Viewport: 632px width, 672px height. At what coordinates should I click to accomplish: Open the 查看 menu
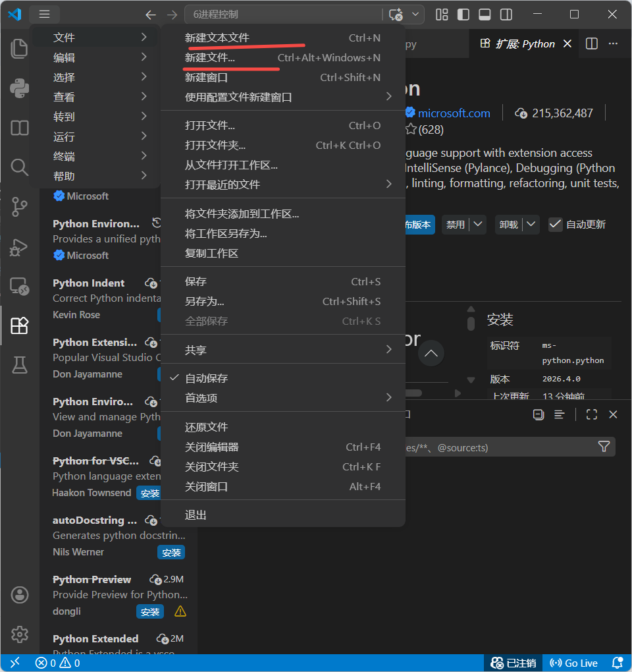point(95,97)
